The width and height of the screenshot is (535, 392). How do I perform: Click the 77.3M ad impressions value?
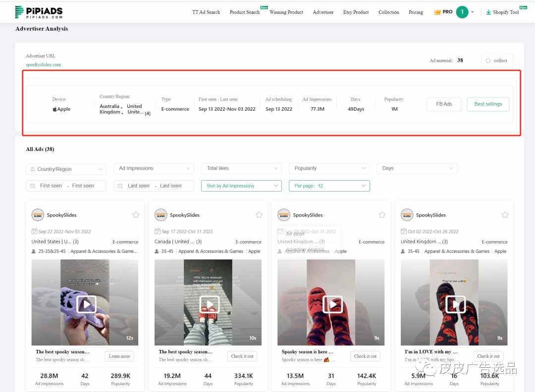(x=318, y=109)
